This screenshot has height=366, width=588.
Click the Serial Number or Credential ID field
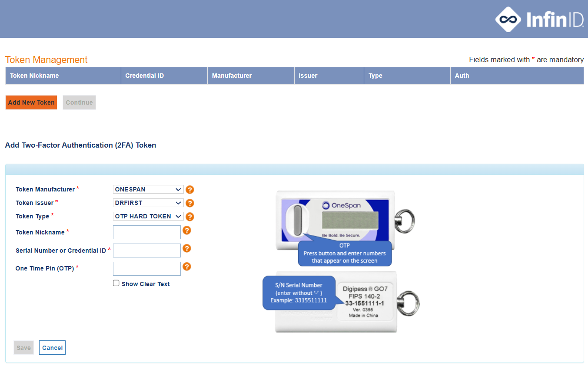[x=146, y=251]
